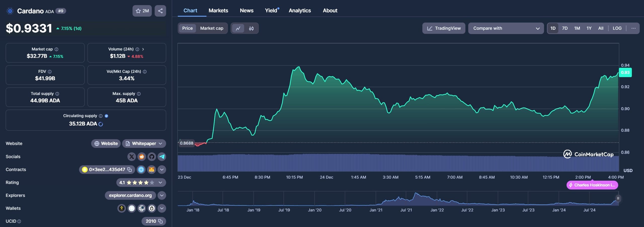
Task: Copy the 0x3ee2...435d47 contract address
Action: pos(130,170)
